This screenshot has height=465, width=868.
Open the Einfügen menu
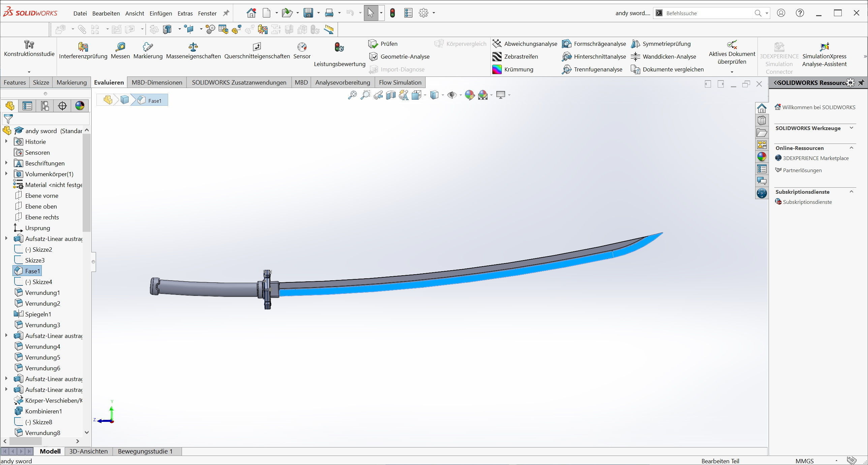[161, 13]
